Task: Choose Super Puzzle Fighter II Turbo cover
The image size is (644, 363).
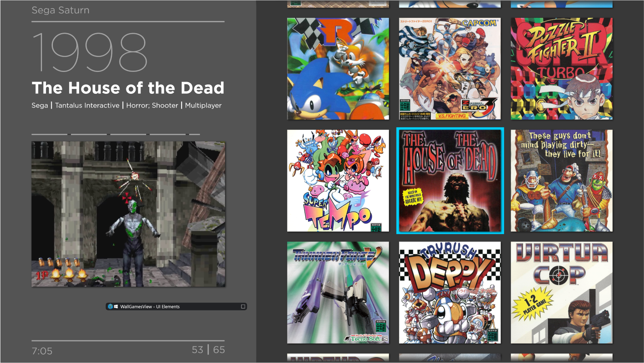Action: click(562, 69)
